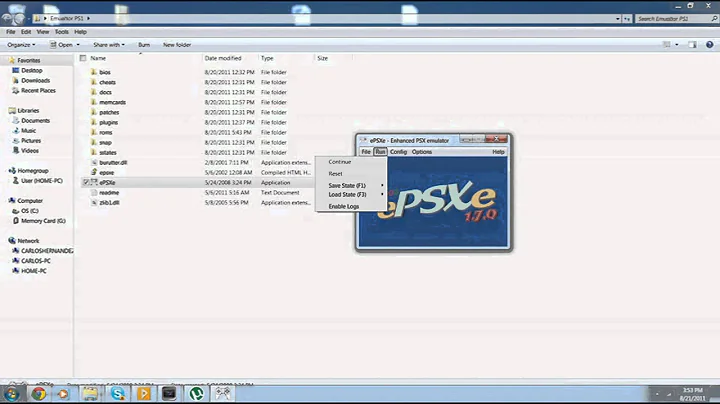Open the view options dropdown arrow
Screen dimensions: 720x404
677,45
